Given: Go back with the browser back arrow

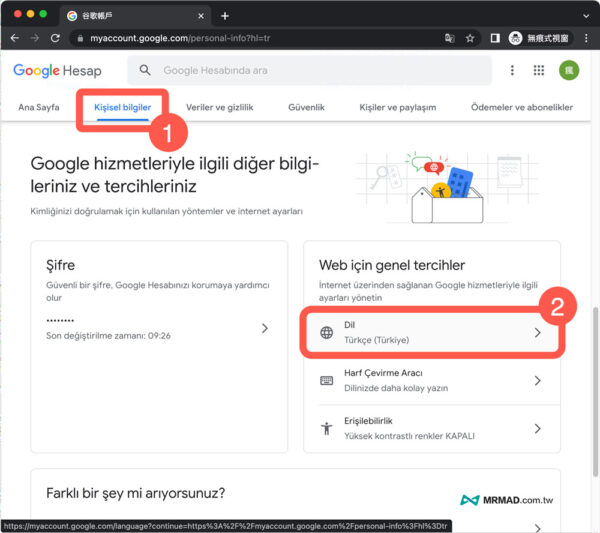Looking at the screenshot, I should pyautogui.click(x=15, y=38).
